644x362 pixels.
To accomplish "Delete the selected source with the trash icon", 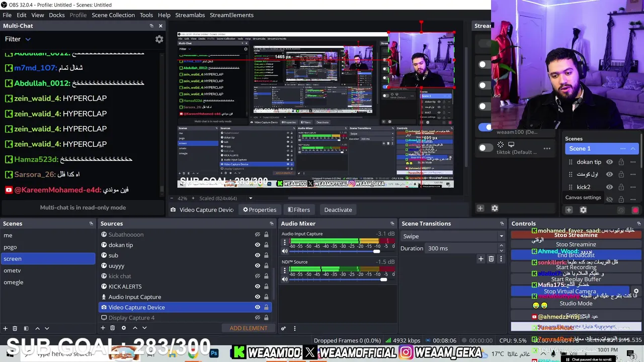I will point(112,328).
